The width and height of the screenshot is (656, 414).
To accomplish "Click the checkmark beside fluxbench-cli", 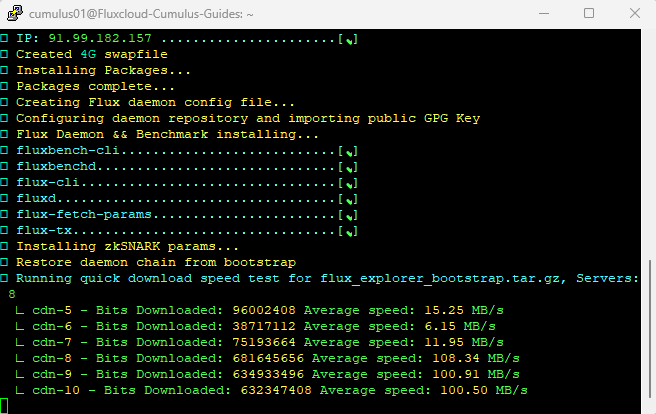I will click(x=348, y=152).
